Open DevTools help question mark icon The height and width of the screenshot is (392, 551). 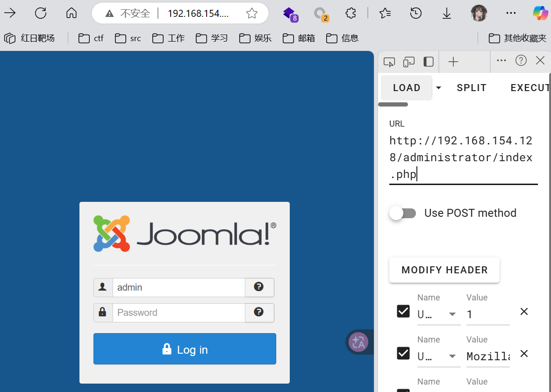pyautogui.click(x=521, y=60)
